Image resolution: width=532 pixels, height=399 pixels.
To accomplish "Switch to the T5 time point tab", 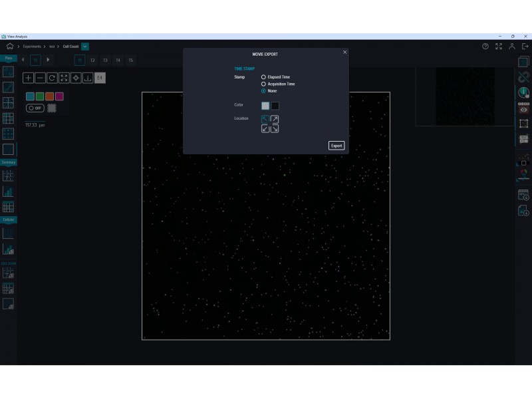I will (x=131, y=61).
